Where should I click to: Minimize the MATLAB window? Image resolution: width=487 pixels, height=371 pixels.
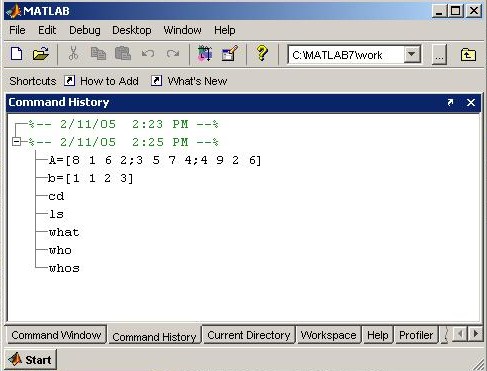(x=439, y=11)
